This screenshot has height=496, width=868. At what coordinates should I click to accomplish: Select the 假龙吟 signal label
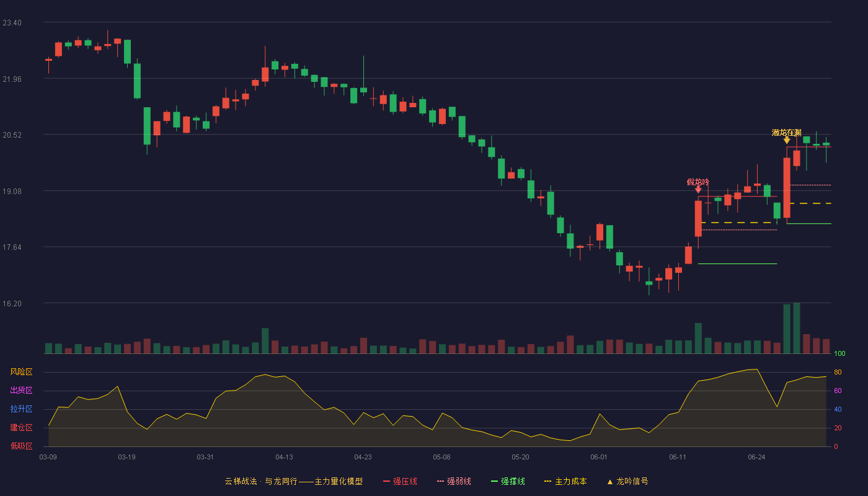click(x=698, y=182)
